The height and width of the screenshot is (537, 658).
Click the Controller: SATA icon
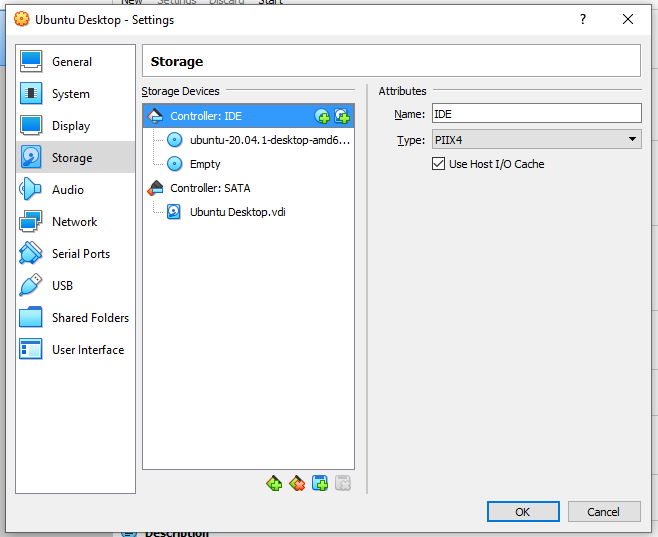[155, 188]
